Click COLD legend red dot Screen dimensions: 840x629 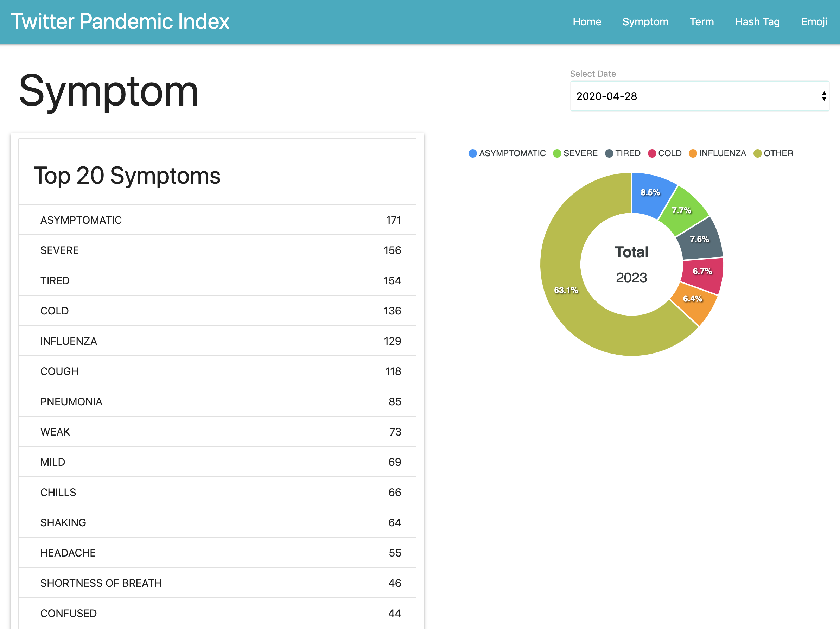click(652, 153)
